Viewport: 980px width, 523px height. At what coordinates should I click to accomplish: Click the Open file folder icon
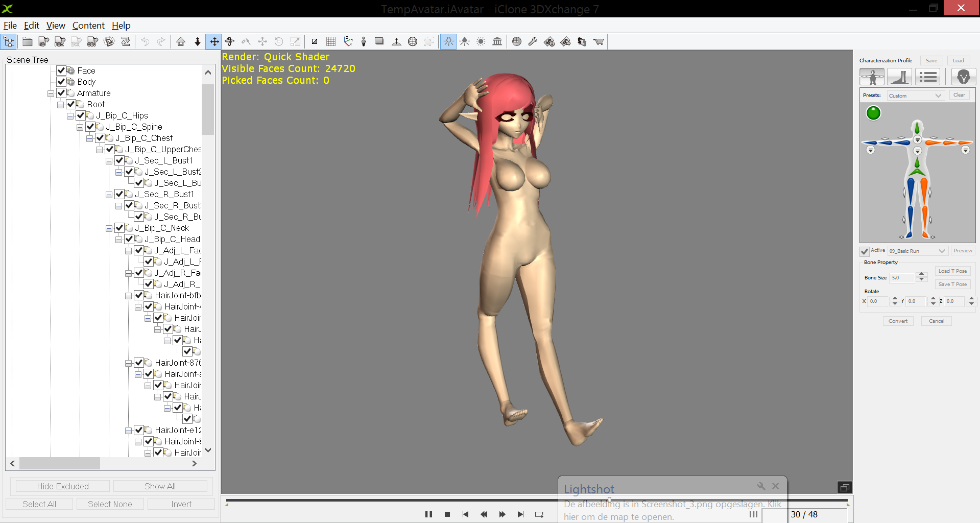(x=28, y=42)
